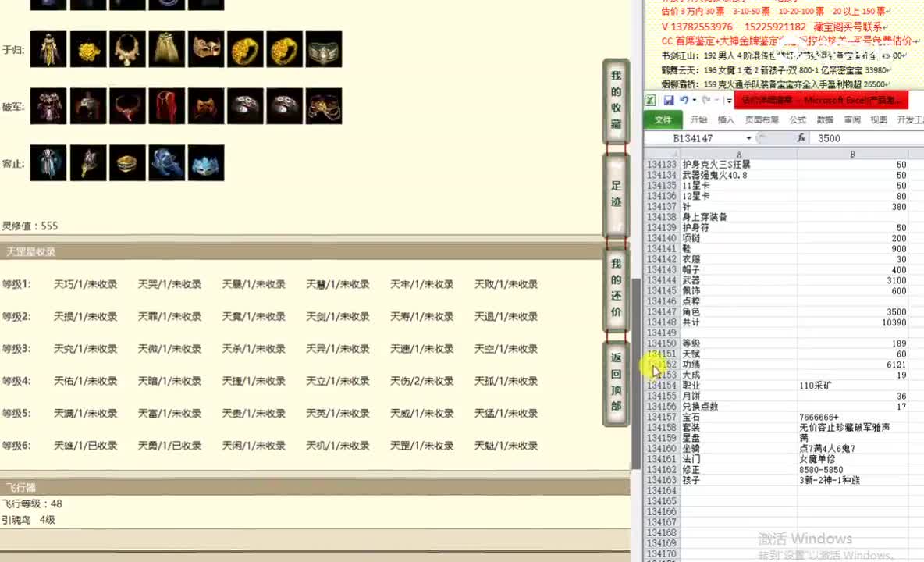
Task: Open the armor suit icon in 破军 row
Action: [48, 106]
